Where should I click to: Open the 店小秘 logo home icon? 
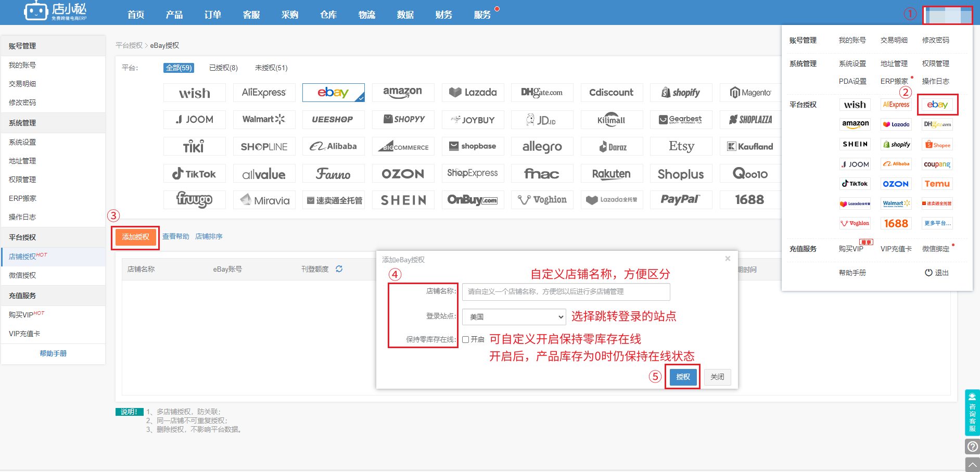[55, 11]
